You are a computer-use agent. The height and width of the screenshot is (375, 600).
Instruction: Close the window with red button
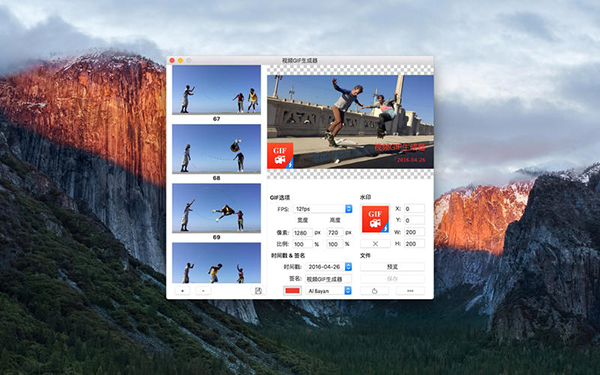(172, 60)
